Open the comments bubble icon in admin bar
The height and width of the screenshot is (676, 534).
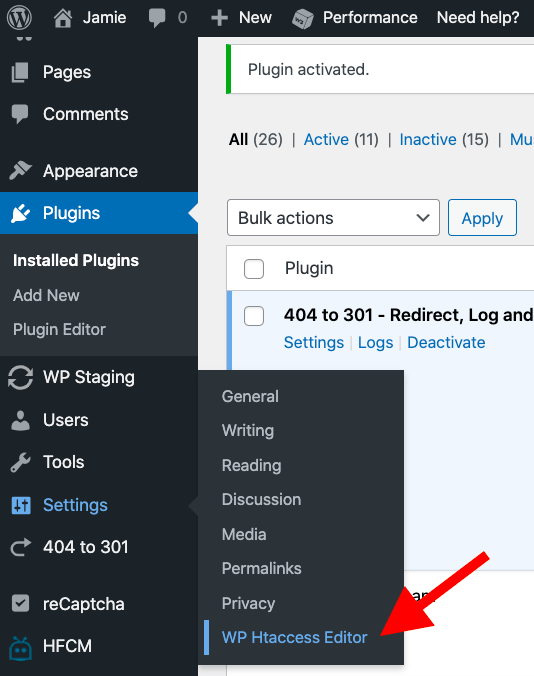[x=157, y=18]
